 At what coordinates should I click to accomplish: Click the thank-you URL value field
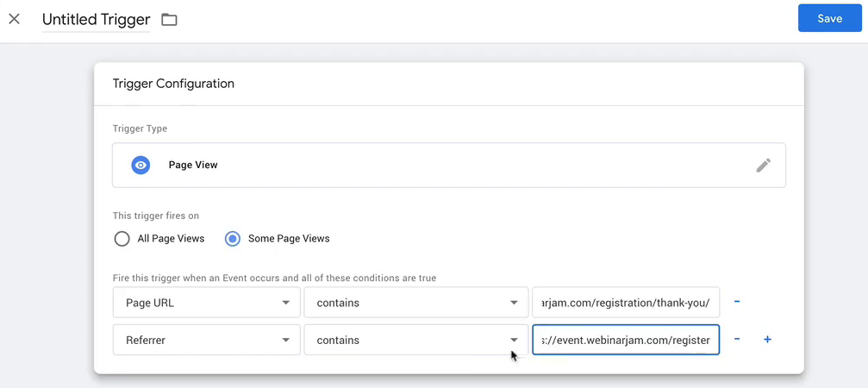pyautogui.click(x=626, y=303)
